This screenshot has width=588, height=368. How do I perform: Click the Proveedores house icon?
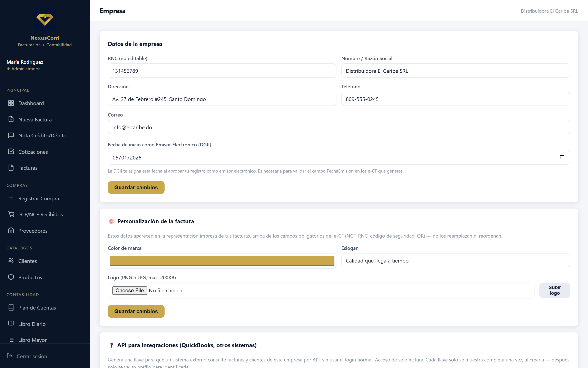tap(11, 230)
